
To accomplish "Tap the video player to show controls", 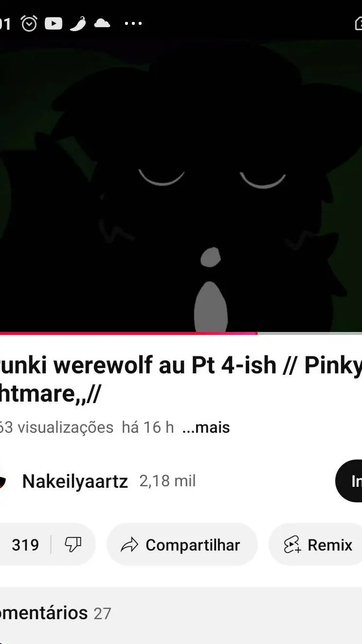I will click(x=181, y=186).
